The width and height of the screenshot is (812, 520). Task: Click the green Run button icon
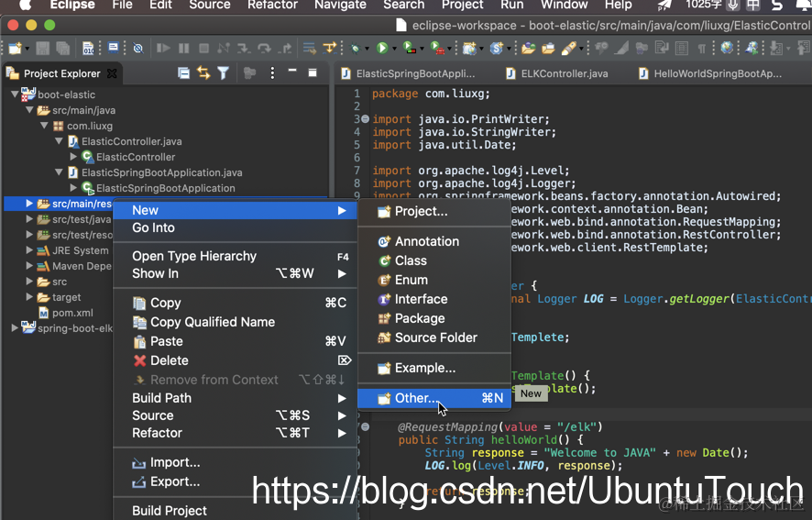click(x=382, y=49)
